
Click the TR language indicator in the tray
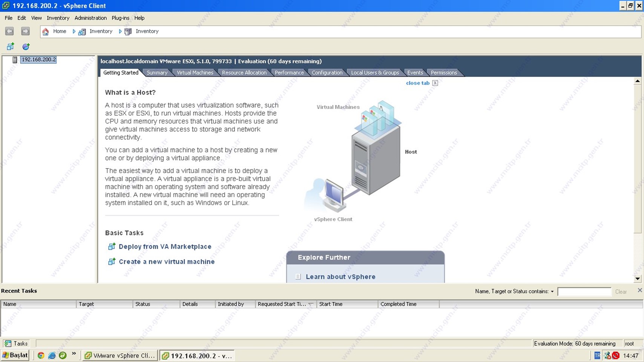[597, 356]
